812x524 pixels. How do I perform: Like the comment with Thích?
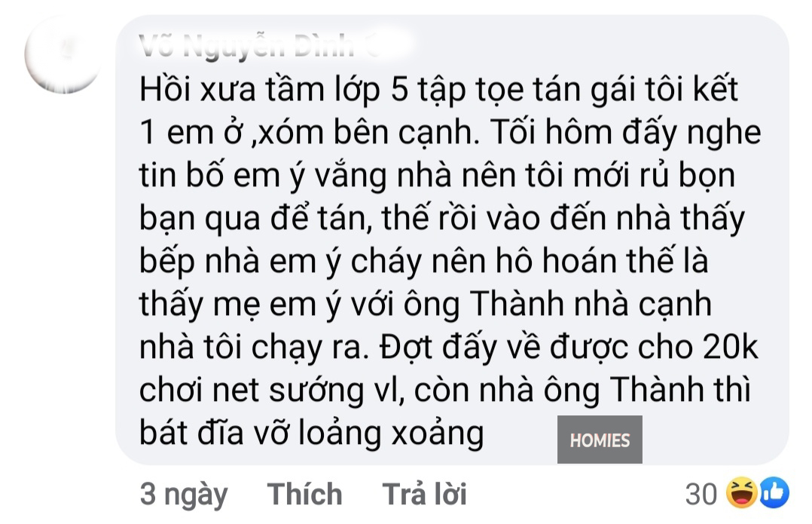304,494
